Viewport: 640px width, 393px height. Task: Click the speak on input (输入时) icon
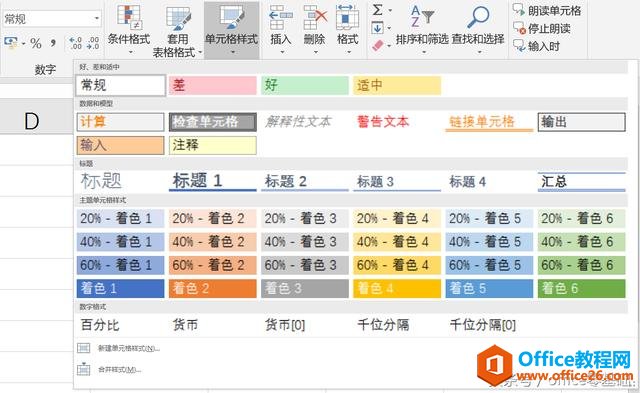tap(519, 46)
